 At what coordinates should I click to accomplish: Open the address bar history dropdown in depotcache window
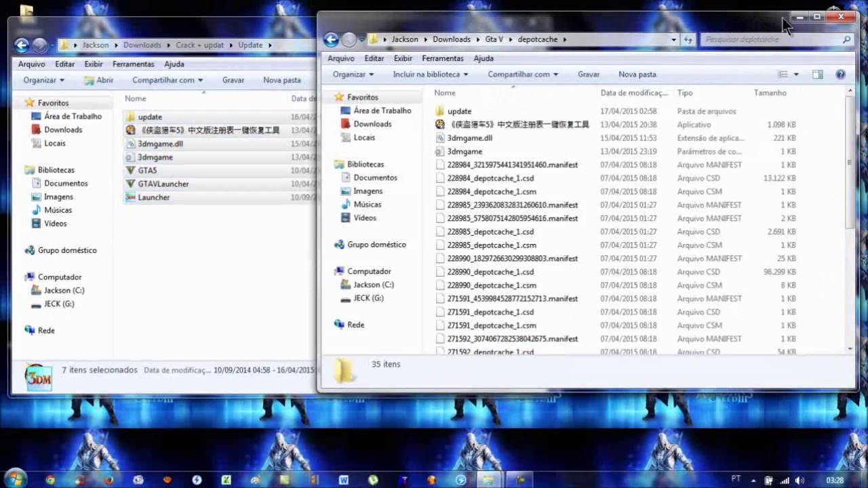[673, 39]
